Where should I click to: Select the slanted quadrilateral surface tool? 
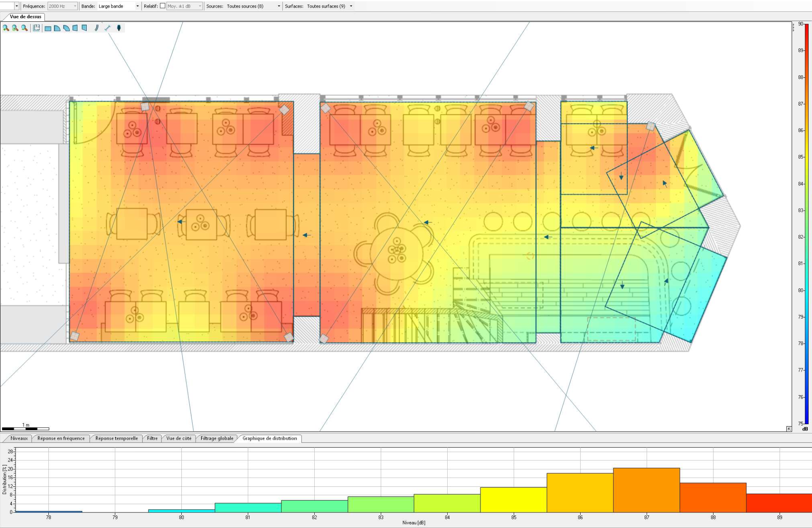click(66, 28)
